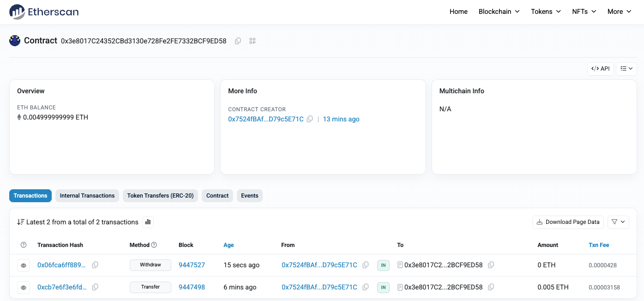Copy To address in Transfer row
This screenshot has width=644, height=301.
click(491, 287)
